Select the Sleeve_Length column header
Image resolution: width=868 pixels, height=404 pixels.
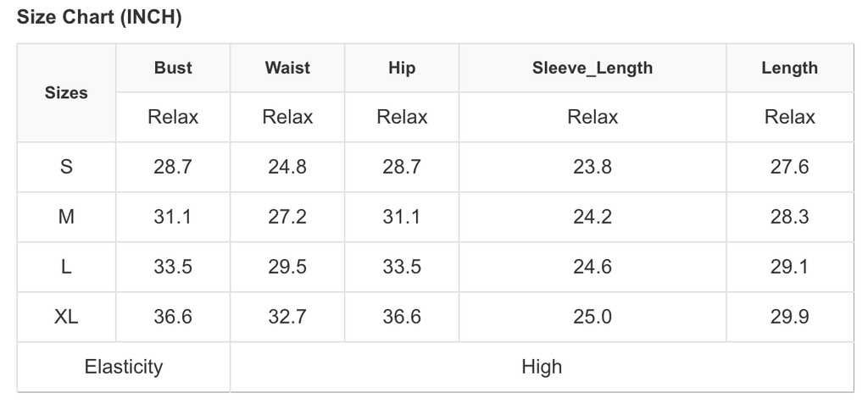593,69
